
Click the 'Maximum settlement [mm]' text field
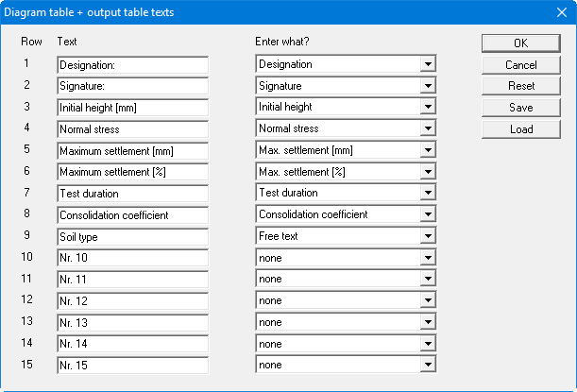pos(132,151)
